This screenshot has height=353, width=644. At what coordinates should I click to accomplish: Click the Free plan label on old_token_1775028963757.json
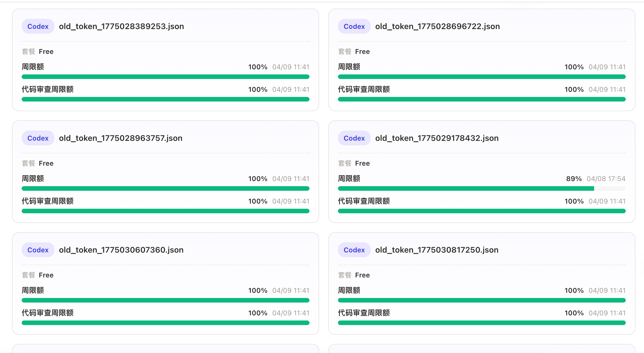(46, 163)
